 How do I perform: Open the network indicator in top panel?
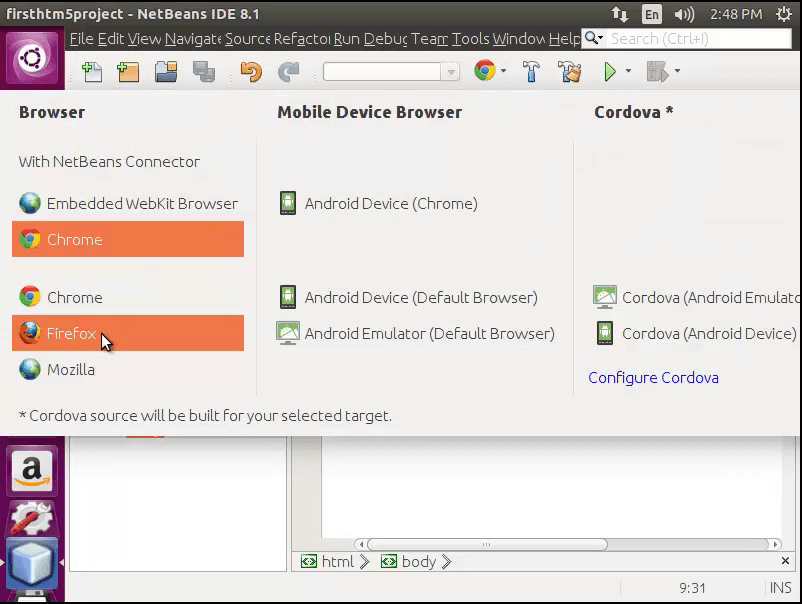coord(619,14)
